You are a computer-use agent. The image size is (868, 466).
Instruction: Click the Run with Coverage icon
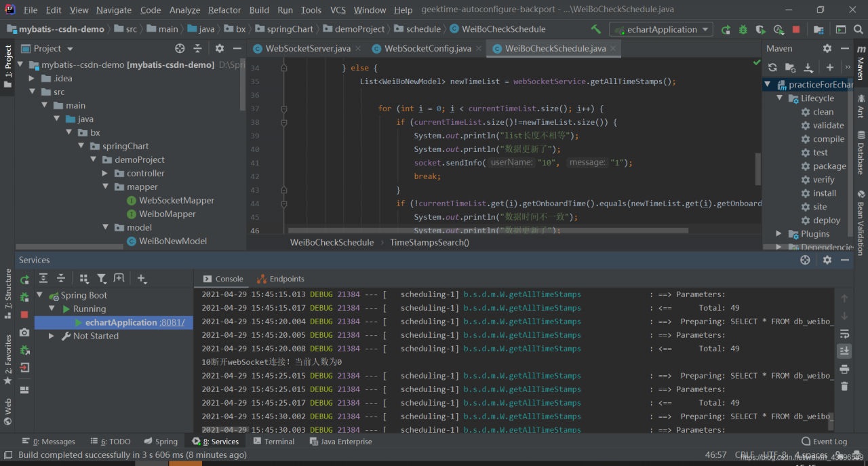point(761,29)
